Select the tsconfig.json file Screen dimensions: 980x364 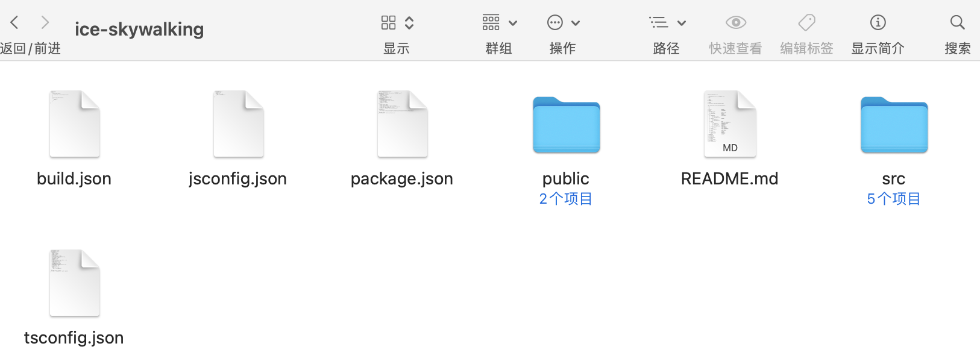click(x=74, y=283)
